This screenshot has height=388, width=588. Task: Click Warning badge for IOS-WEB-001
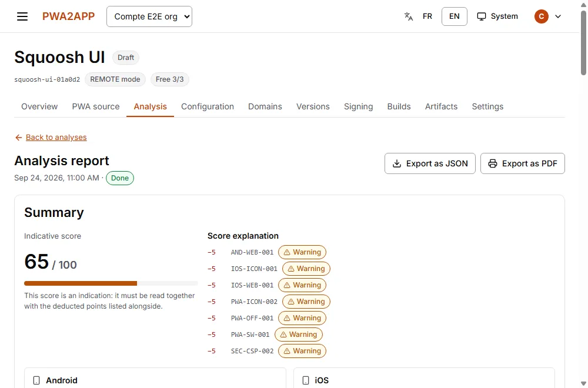[302, 285]
